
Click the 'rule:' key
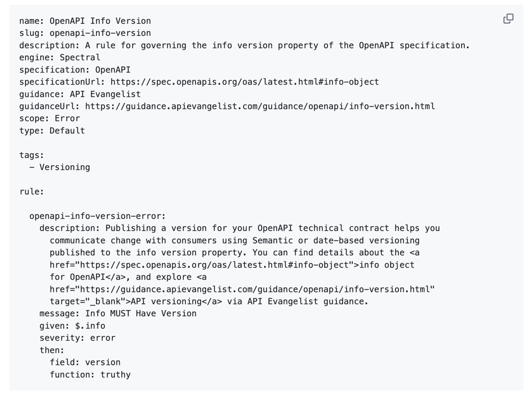point(32,192)
